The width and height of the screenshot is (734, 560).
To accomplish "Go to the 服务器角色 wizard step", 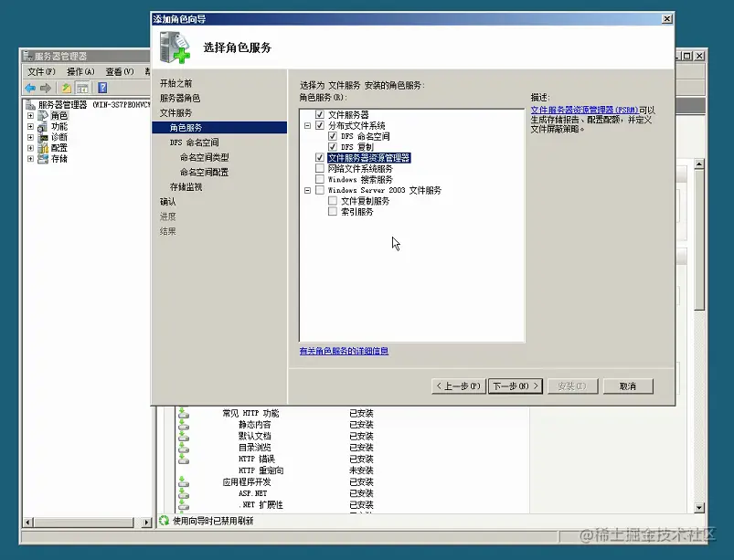I will click(180, 99).
